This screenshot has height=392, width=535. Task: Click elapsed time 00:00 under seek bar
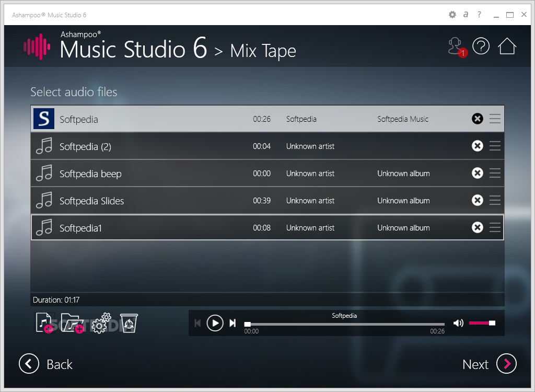click(251, 331)
